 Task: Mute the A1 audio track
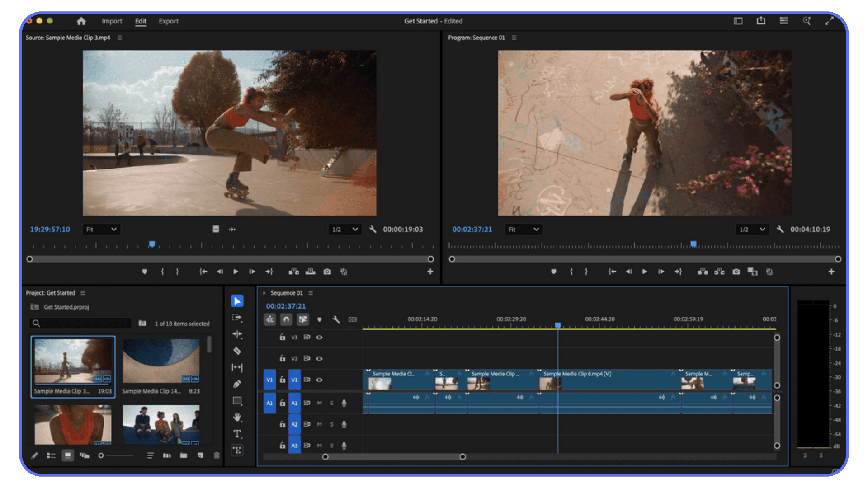[319, 403]
